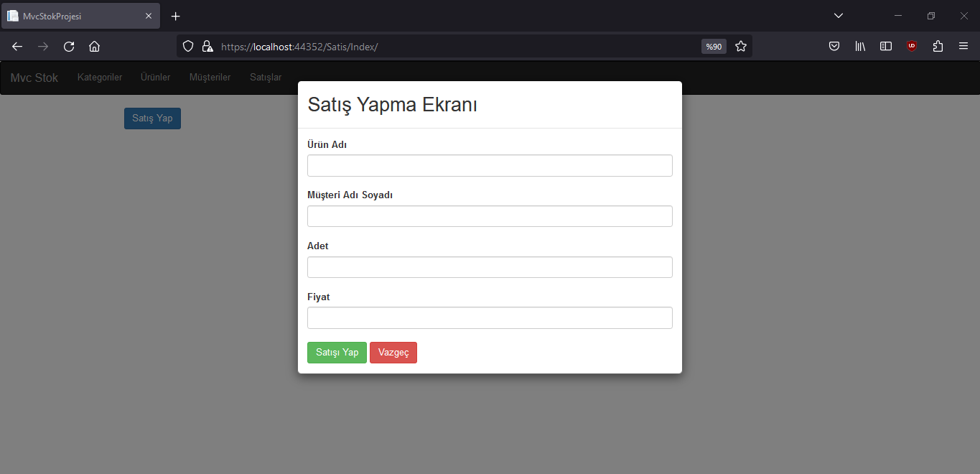The height and width of the screenshot is (474, 980).
Task: Open the sidebar panel icon
Action: coord(885,46)
